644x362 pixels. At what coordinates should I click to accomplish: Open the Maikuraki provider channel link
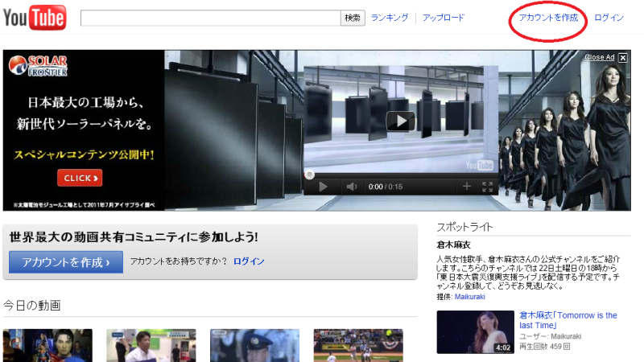pos(471,297)
